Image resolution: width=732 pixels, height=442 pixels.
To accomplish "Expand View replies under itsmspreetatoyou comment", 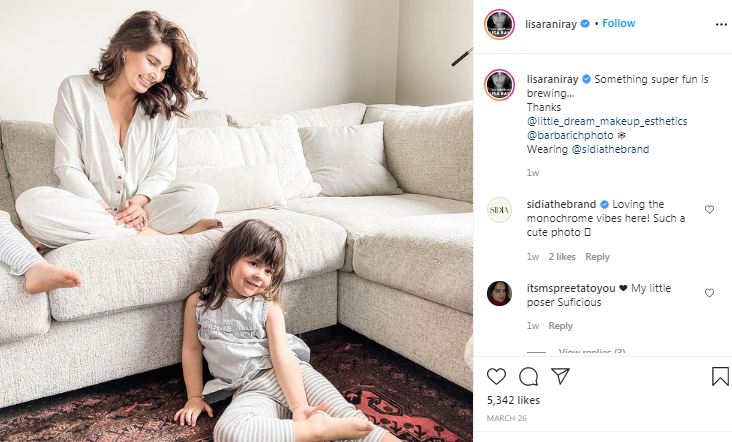I will coord(592,352).
